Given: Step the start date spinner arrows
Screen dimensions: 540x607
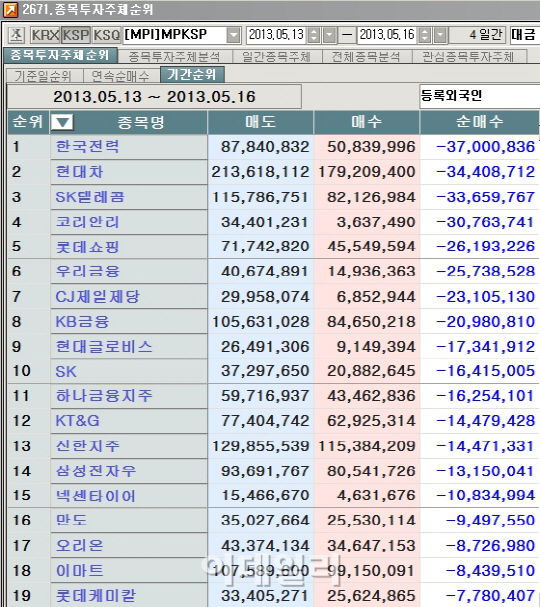Looking at the screenshot, I should tap(314, 35).
